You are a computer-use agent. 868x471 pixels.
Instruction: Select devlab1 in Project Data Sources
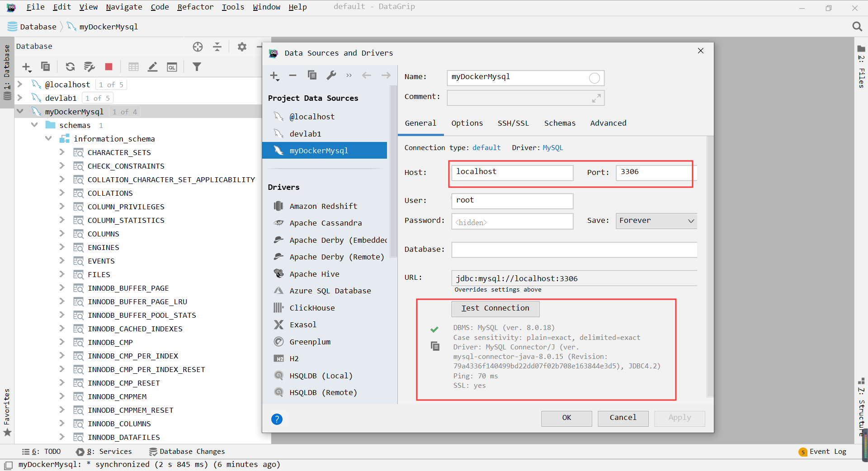coord(324,134)
